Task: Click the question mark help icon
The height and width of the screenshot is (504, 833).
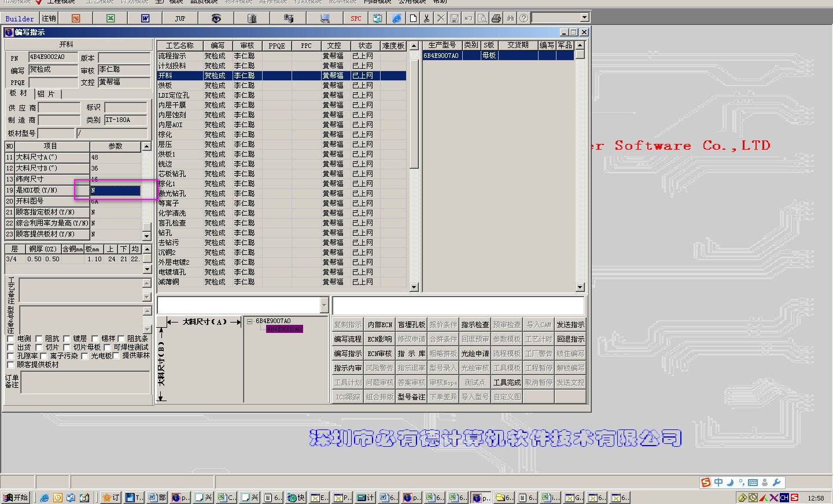Action: click(524, 18)
